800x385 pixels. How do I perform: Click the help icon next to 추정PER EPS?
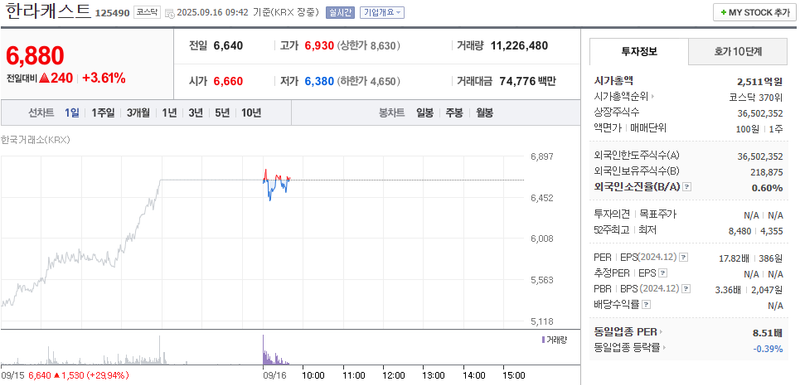(662, 273)
